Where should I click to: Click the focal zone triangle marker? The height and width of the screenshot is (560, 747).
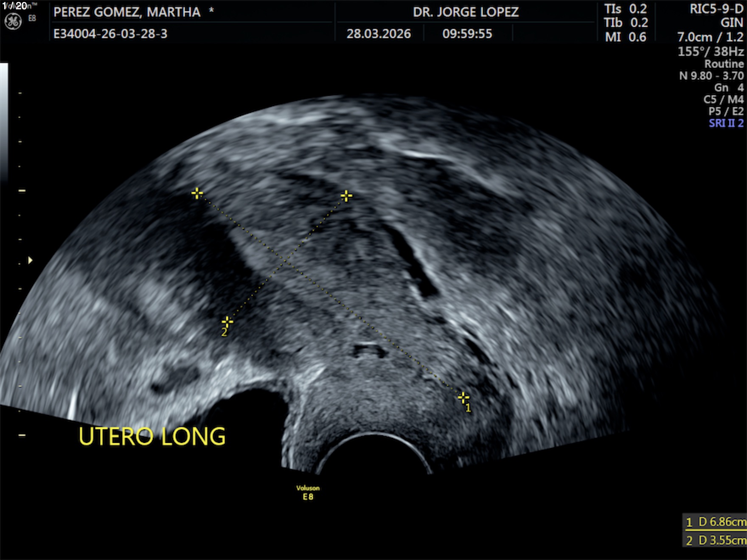point(30,260)
